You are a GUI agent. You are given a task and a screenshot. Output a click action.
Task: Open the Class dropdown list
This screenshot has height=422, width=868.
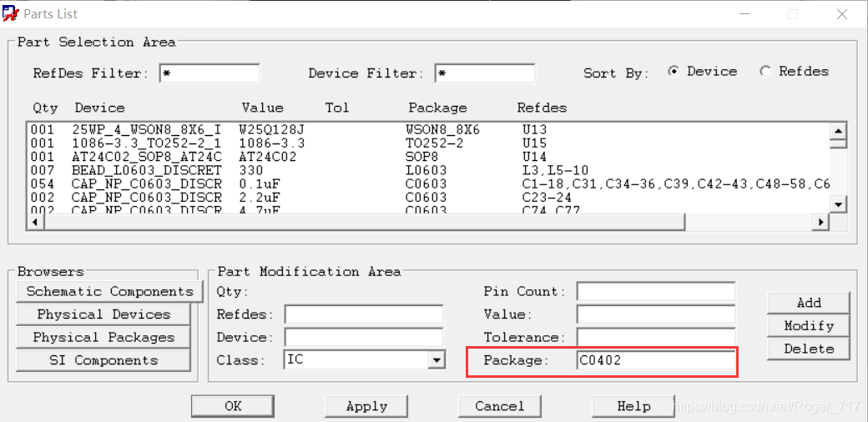(x=436, y=360)
